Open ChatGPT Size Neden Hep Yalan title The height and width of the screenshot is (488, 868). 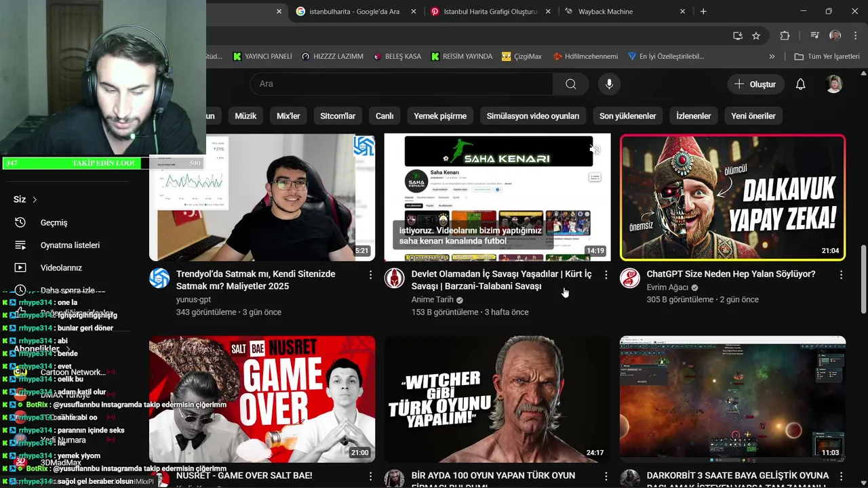(x=731, y=274)
